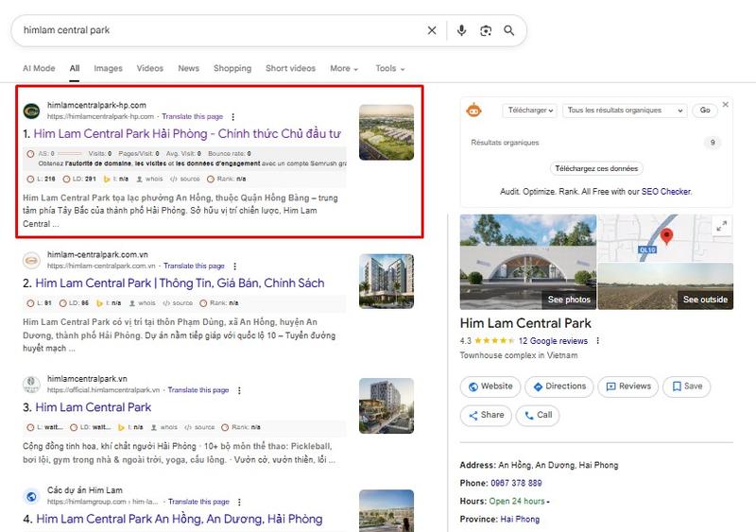Click the himlamcentralpark-hp.com site favicon

pos(32,111)
